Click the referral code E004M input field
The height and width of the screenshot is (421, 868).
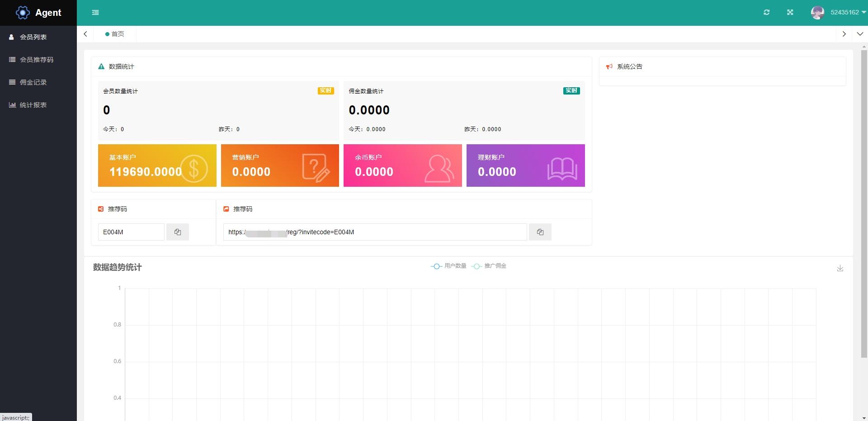(x=131, y=232)
